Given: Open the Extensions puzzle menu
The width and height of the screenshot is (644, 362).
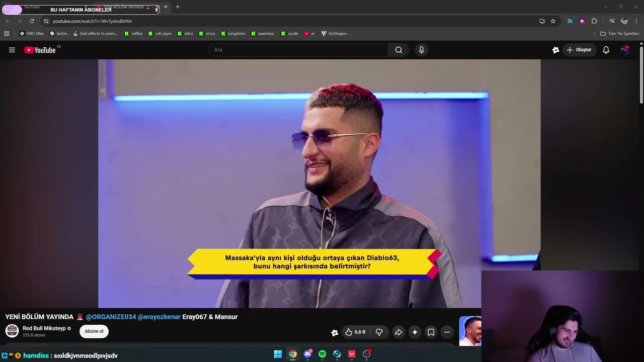Looking at the screenshot, I should (x=594, y=21).
